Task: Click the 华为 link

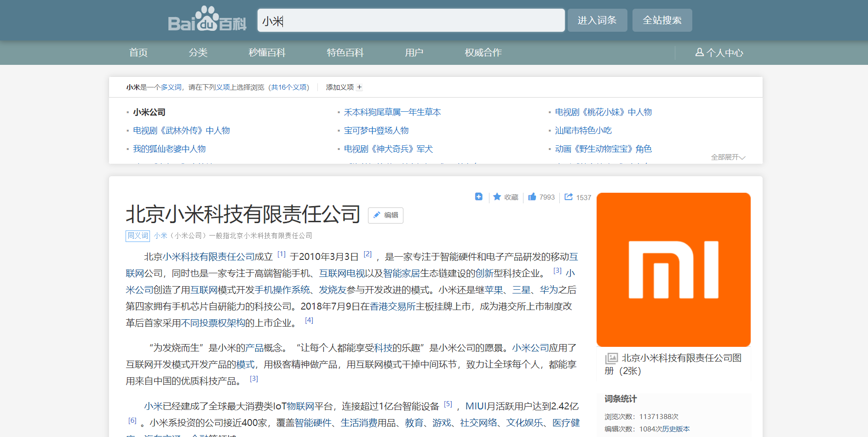Action: [549, 290]
